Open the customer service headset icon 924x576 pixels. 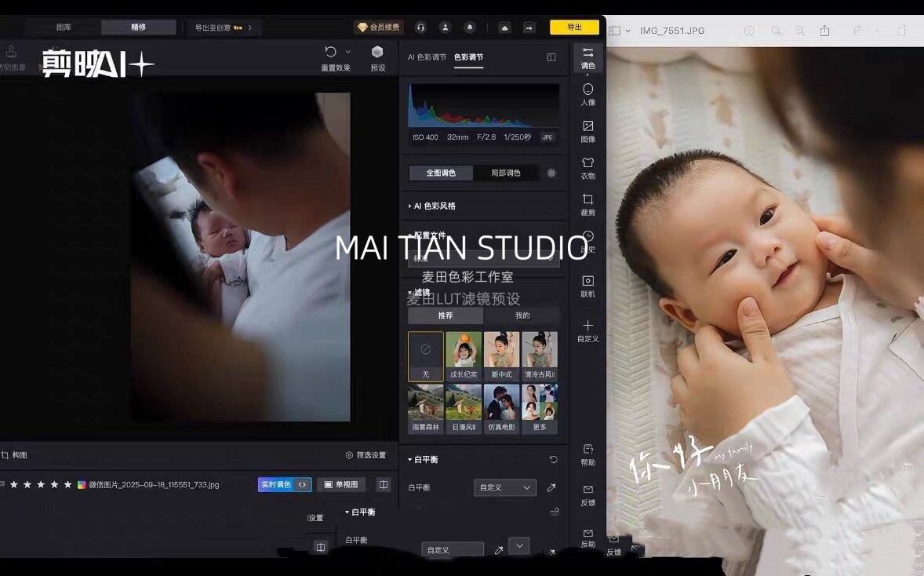point(420,27)
